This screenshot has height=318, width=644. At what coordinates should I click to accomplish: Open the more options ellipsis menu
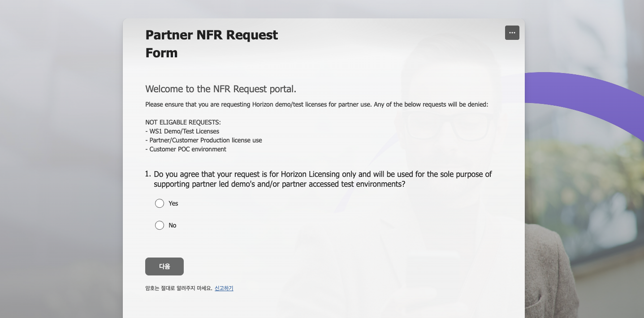512,33
